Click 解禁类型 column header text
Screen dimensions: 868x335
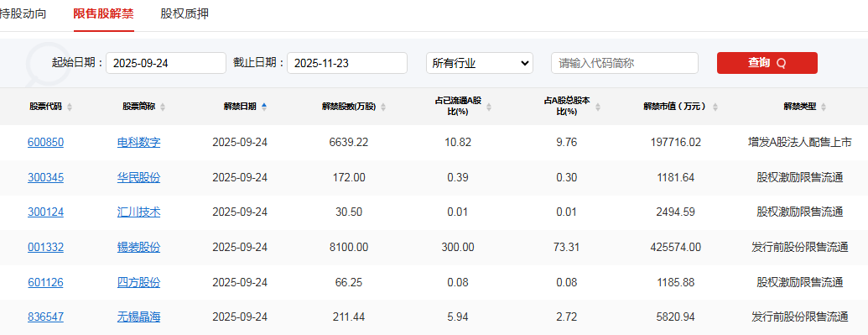click(800, 107)
